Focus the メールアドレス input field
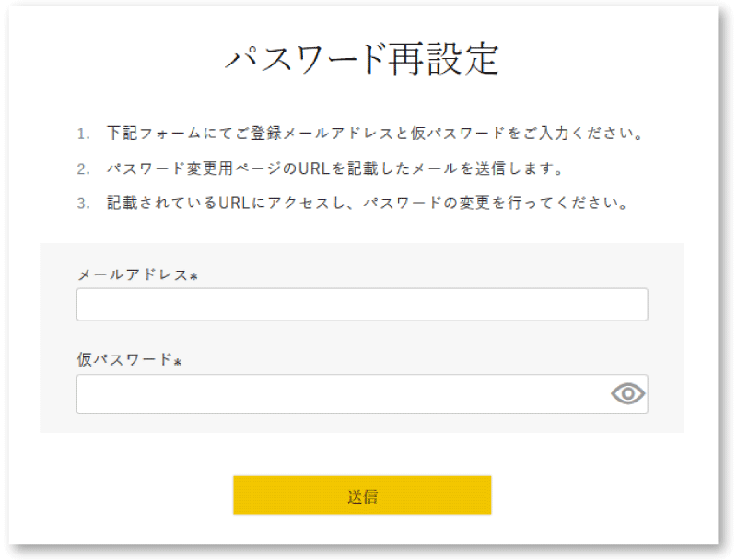 pyautogui.click(x=362, y=305)
